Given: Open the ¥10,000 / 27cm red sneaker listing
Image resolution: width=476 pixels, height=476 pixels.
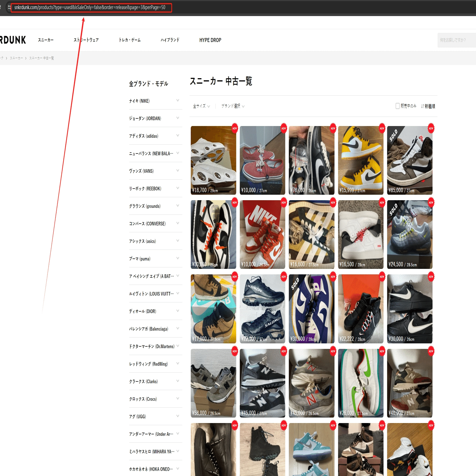Looking at the screenshot, I should pyautogui.click(x=262, y=160).
